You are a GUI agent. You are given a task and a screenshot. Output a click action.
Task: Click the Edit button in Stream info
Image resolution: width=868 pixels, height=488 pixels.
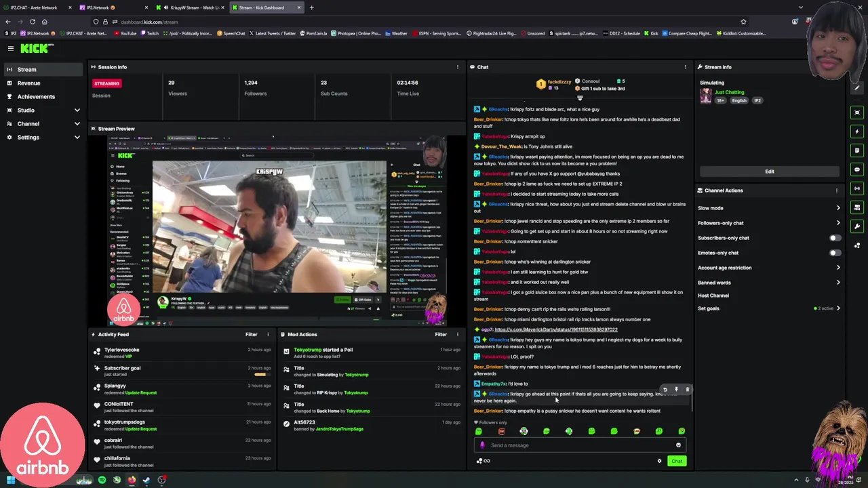(x=770, y=171)
